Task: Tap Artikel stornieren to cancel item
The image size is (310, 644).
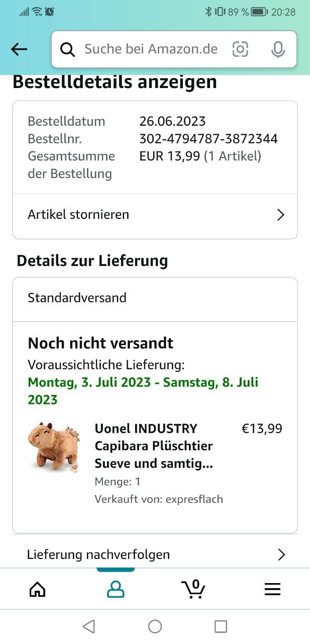Action: (78, 215)
